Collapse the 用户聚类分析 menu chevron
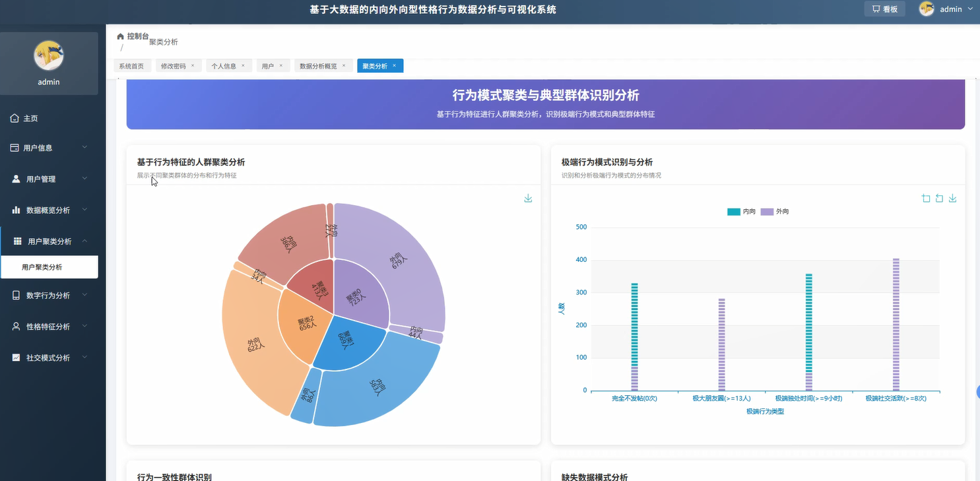Viewport: 980px width, 481px height. (x=84, y=241)
